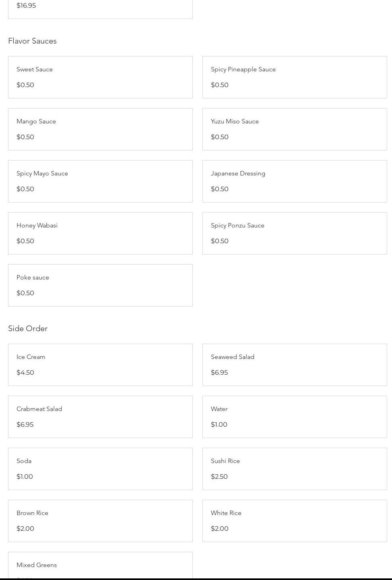Pick the Japanese Dressing item

294,181
